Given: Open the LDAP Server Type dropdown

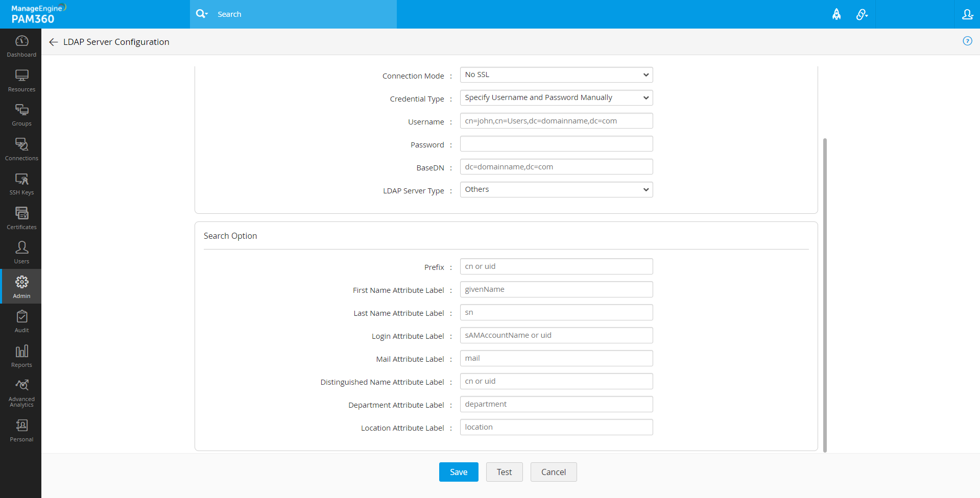Looking at the screenshot, I should [556, 190].
